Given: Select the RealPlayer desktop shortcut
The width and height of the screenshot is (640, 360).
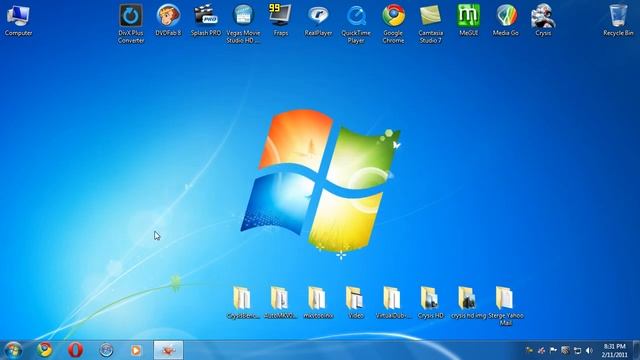Looking at the screenshot, I should [x=318, y=20].
